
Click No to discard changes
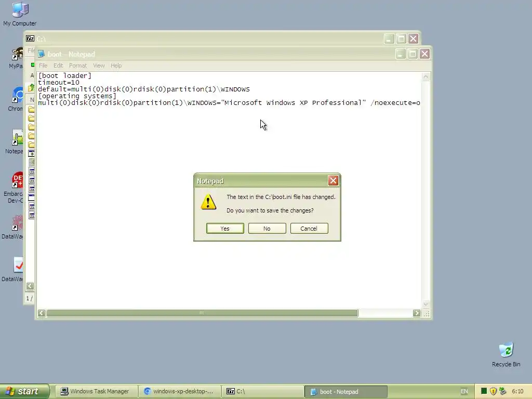pos(267,229)
